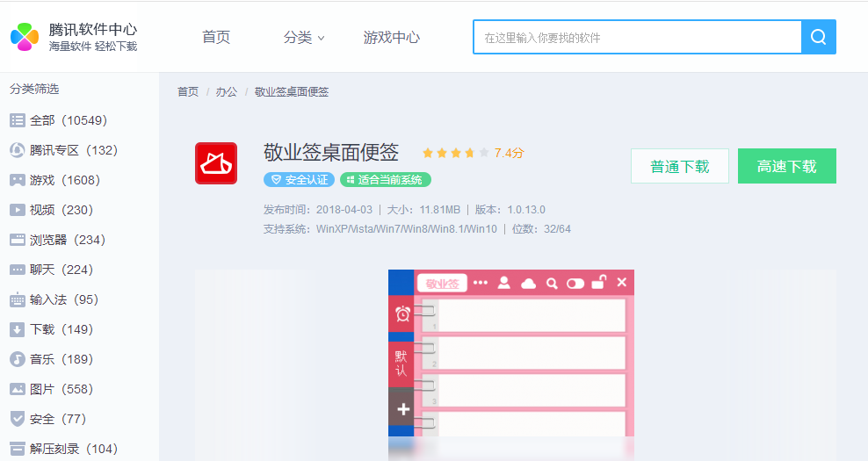The height and width of the screenshot is (461, 868).
Task: Click the 解压刻录 (104) category link
Action: coord(74,449)
